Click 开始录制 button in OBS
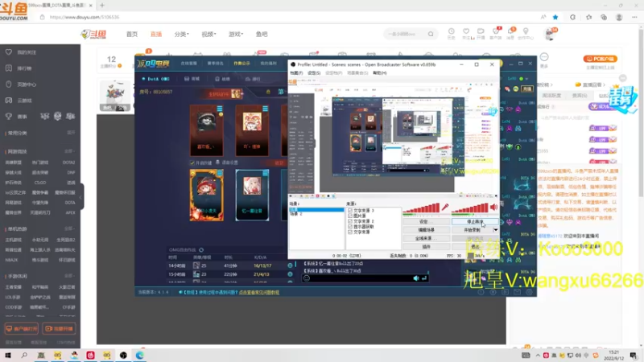This screenshot has height=362, width=644. coord(472,230)
